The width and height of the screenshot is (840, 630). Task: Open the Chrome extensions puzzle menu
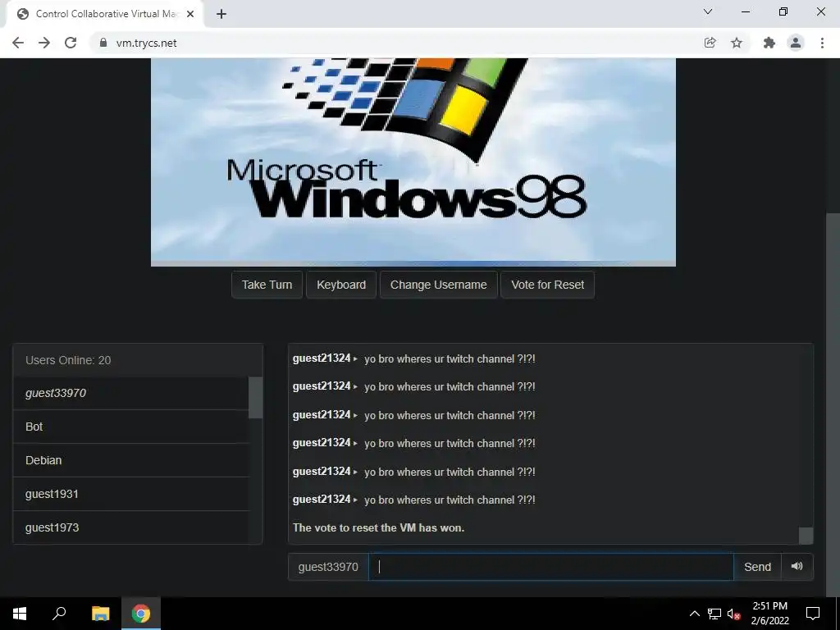pyautogui.click(x=769, y=43)
